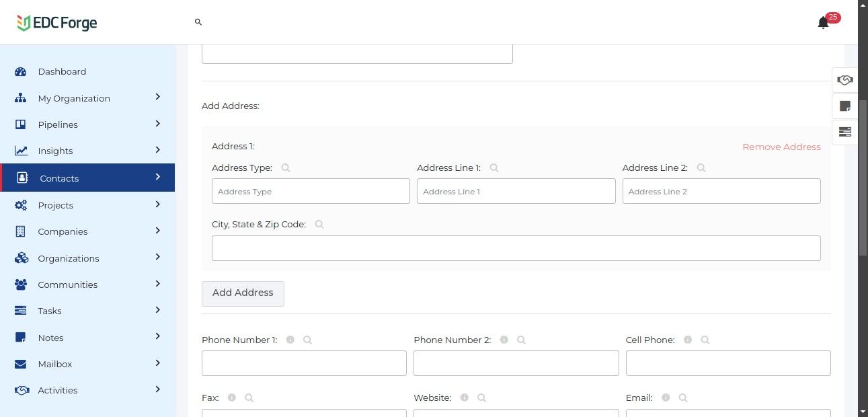Image resolution: width=868 pixels, height=417 pixels.
Task: Open the handshake activities side widget
Action: pos(845,80)
